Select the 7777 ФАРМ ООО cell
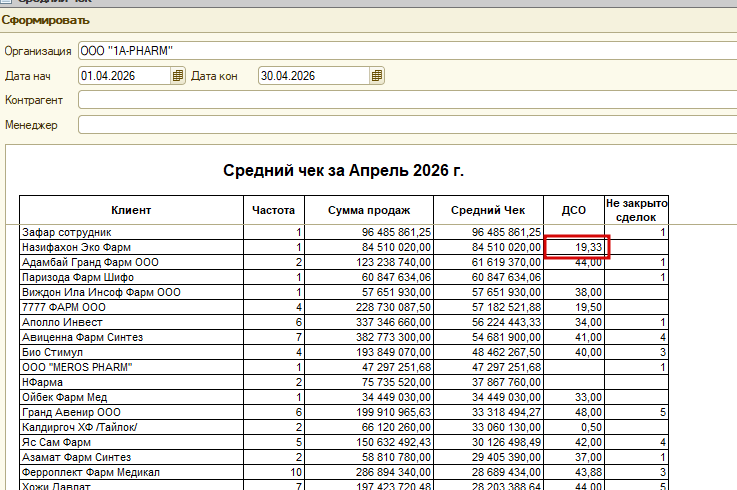 click(x=131, y=308)
